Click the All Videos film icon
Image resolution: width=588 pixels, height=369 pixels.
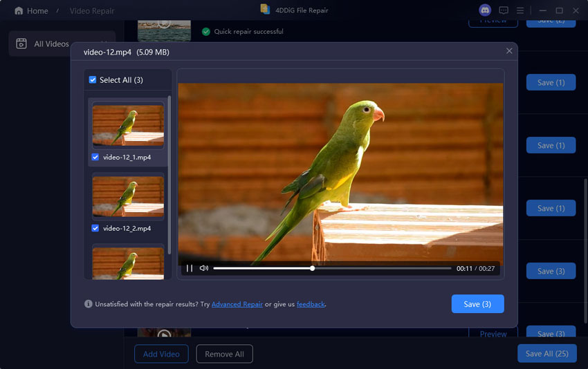click(x=21, y=44)
